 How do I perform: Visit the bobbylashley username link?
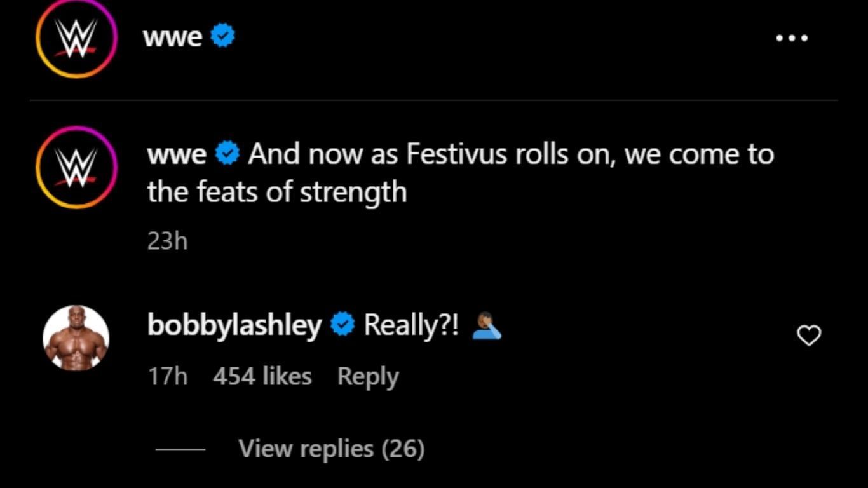coord(234,325)
